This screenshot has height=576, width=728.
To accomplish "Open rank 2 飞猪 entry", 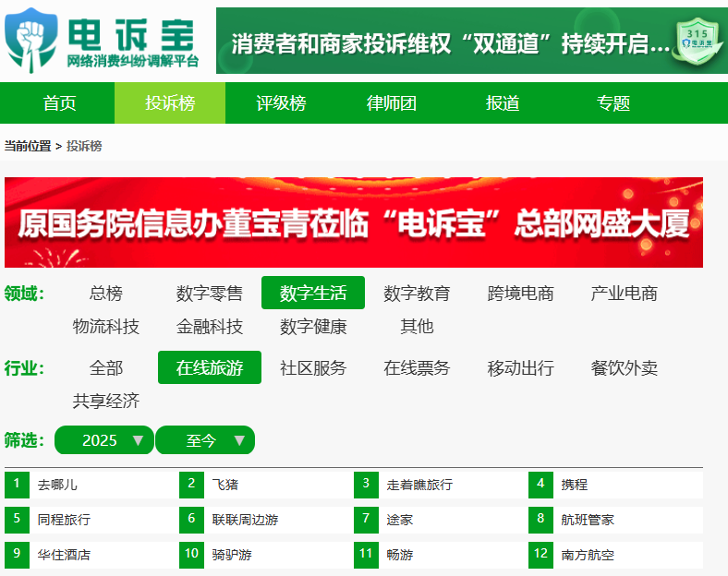I will (x=266, y=485).
